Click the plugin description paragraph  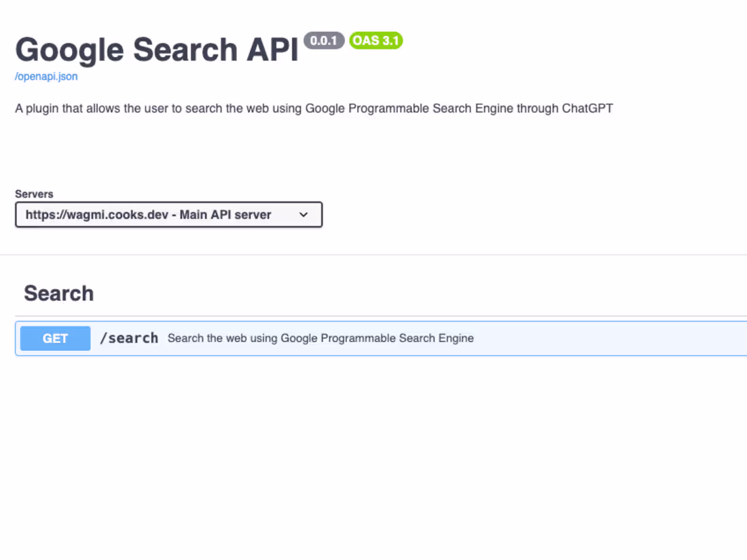click(314, 108)
